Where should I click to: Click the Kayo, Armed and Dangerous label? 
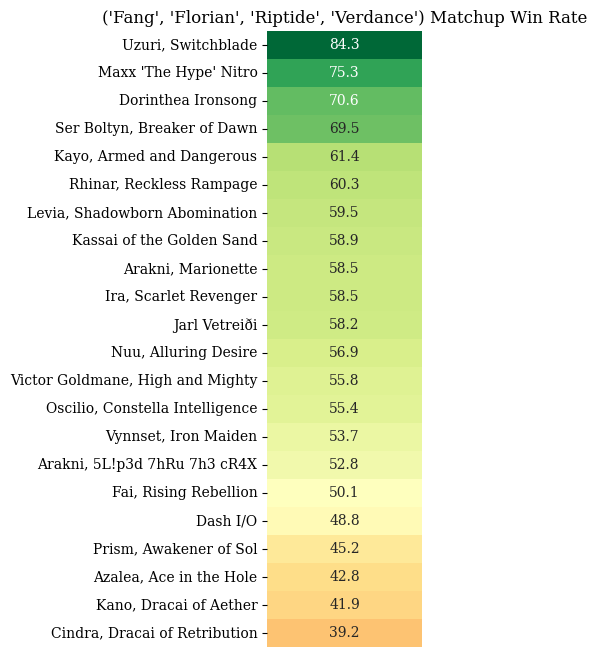coord(155,156)
